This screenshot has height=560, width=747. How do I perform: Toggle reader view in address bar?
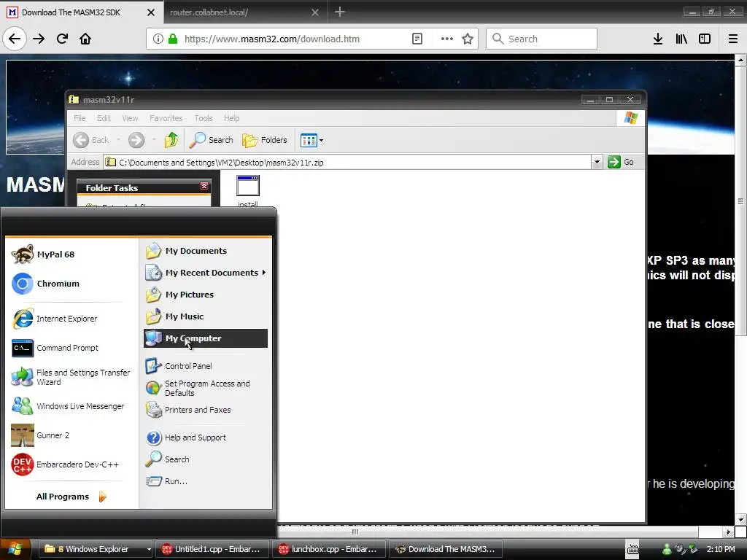point(417,39)
